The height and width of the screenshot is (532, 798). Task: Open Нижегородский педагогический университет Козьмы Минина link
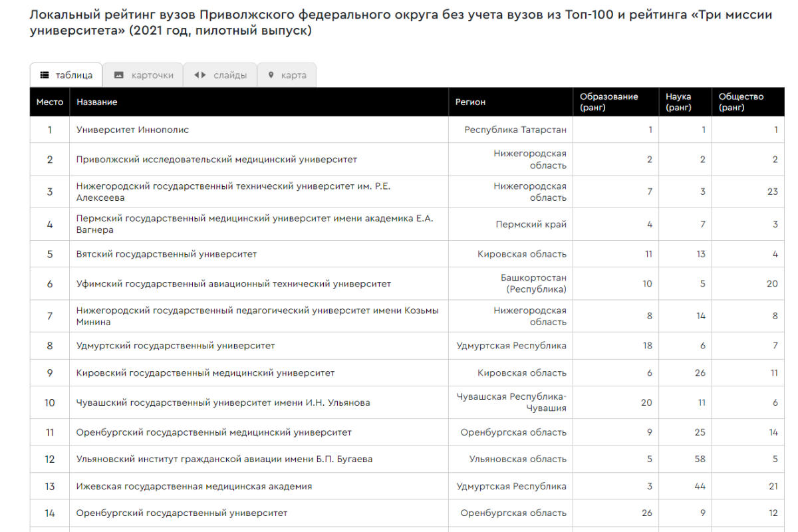257,316
